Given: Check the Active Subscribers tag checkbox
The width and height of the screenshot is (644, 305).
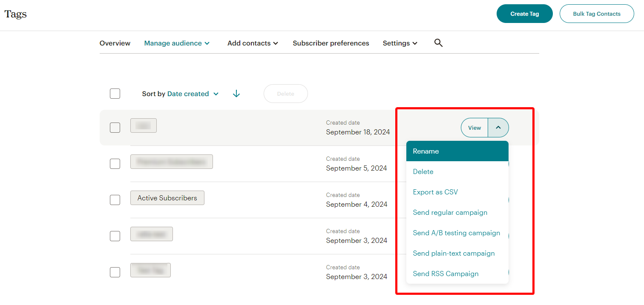Looking at the screenshot, I should click(x=115, y=200).
